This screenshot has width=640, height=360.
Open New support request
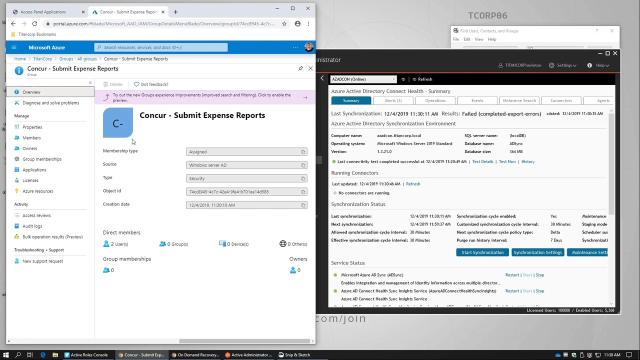pos(42,261)
